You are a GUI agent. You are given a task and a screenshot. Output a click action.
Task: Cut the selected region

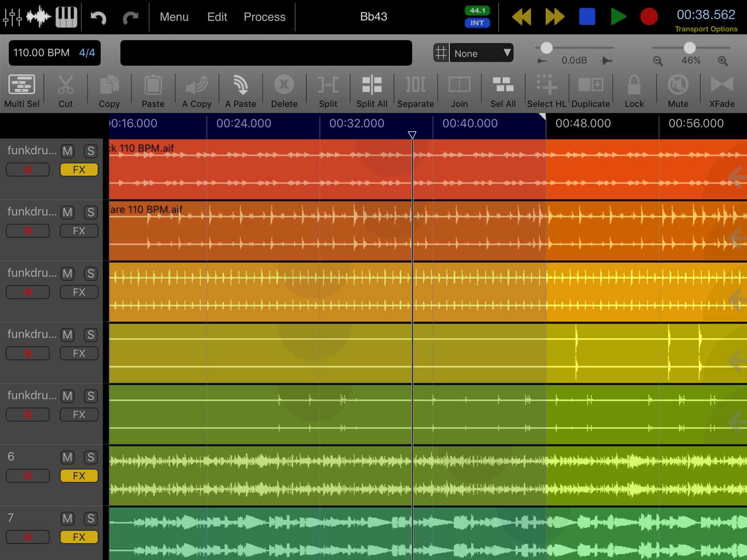tap(65, 91)
